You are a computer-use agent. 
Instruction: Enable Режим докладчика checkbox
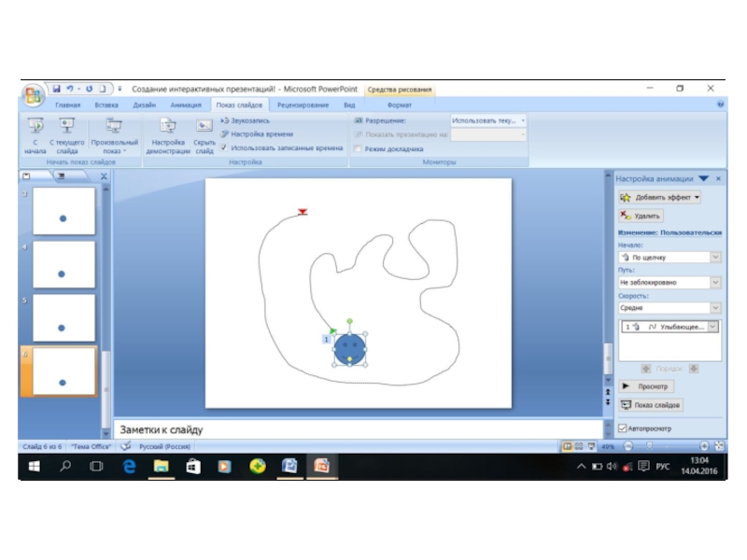pos(359,148)
